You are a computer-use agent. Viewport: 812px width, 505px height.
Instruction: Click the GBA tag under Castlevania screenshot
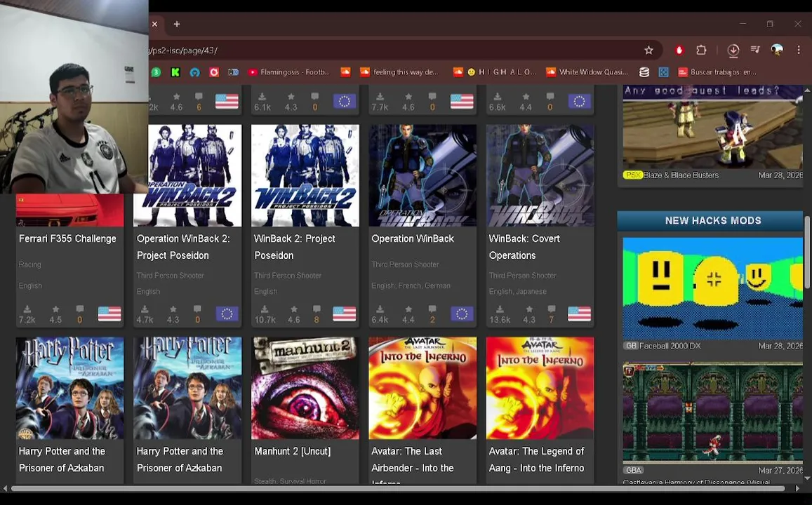click(x=633, y=471)
